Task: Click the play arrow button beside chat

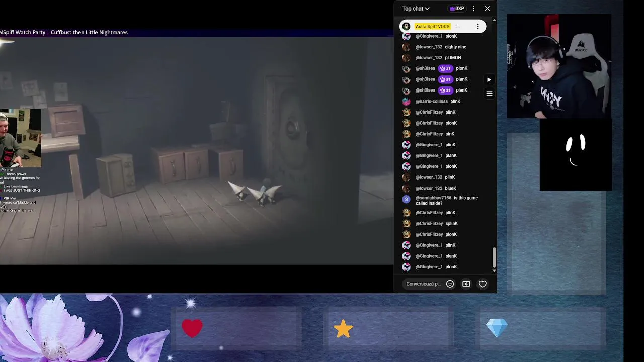Action: pos(489,79)
